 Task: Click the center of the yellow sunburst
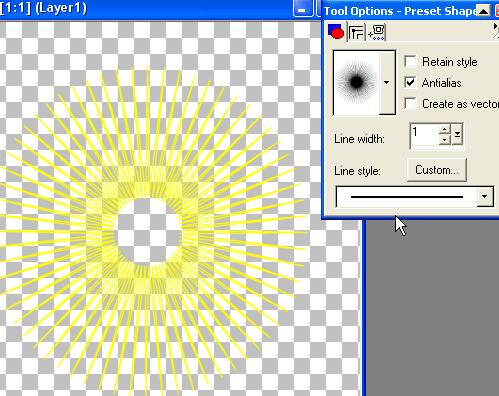148,231
